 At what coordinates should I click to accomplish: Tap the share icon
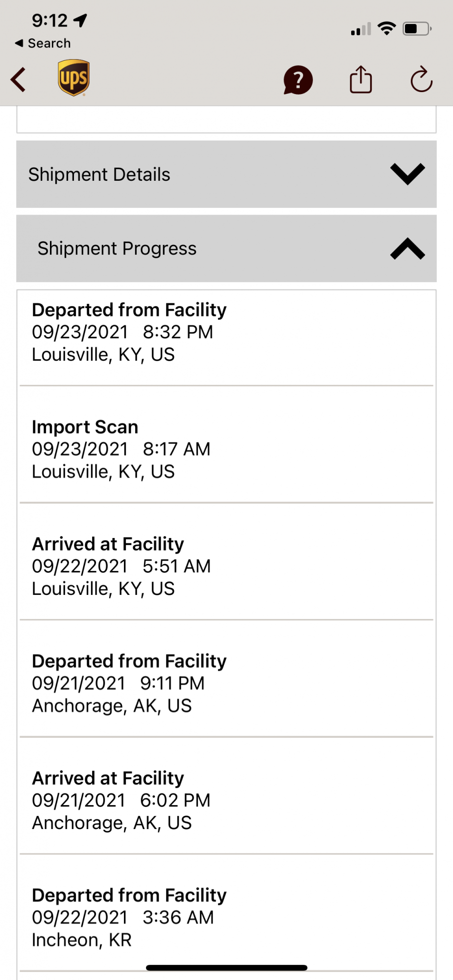[x=361, y=79]
